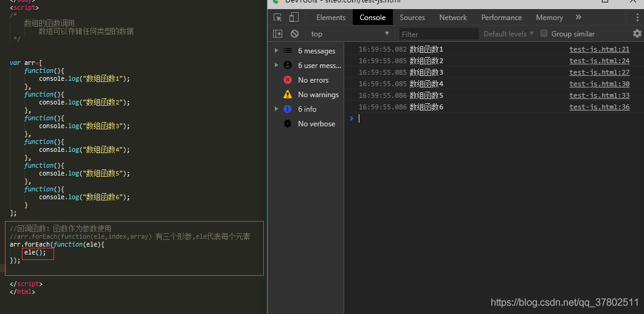The width and height of the screenshot is (644, 314).
Task: Select log message 数组函数5
Action: pos(426,95)
